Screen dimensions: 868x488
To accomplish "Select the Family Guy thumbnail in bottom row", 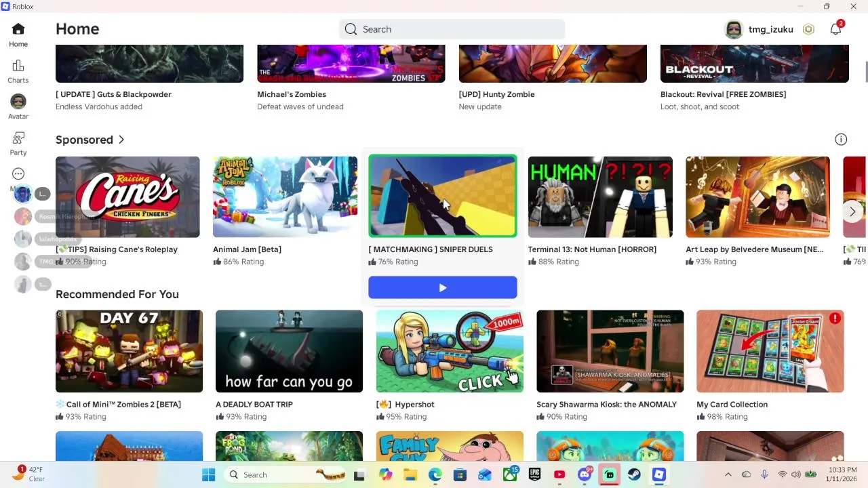I will (x=450, y=446).
